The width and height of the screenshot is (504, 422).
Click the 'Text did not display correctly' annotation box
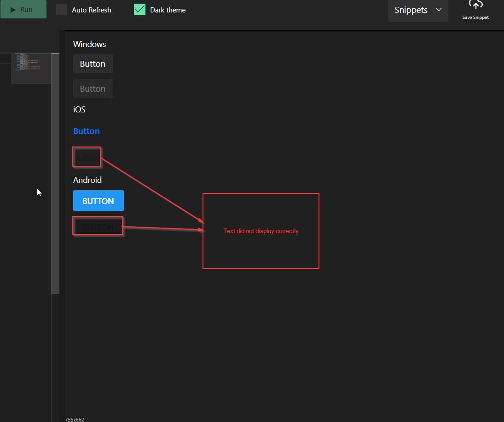point(261,231)
